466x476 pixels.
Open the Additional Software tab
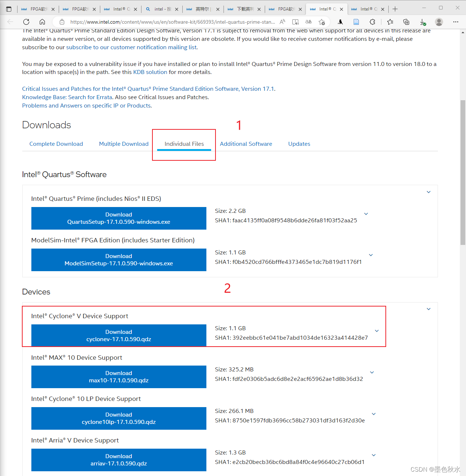tap(246, 144)
